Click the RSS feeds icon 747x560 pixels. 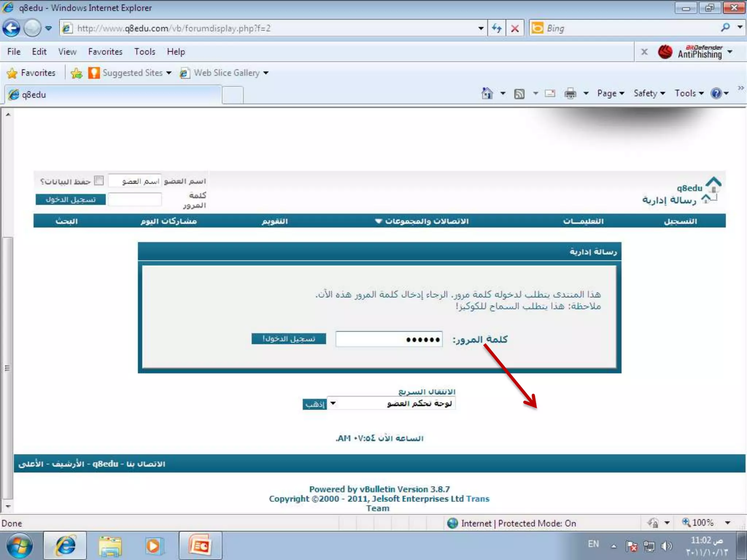click(x=519, y=94)
